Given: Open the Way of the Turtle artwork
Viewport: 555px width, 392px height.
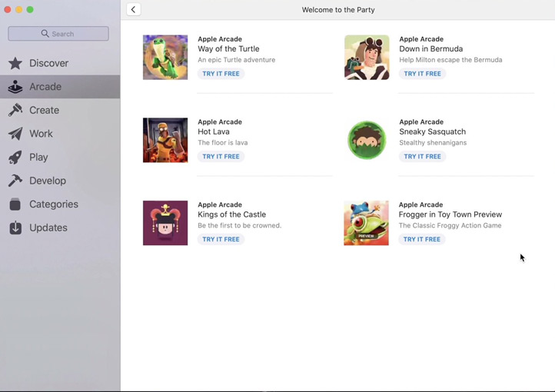Looking at the screenshot, I should coord(165,58).
